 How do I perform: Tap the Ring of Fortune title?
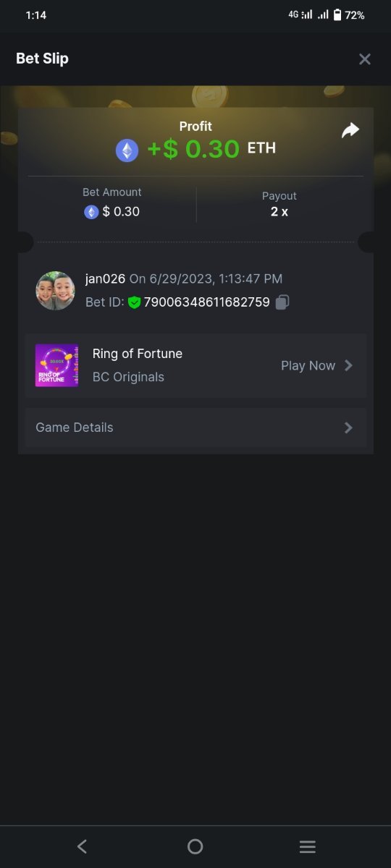pyautogui.click(x=138, y=354)
